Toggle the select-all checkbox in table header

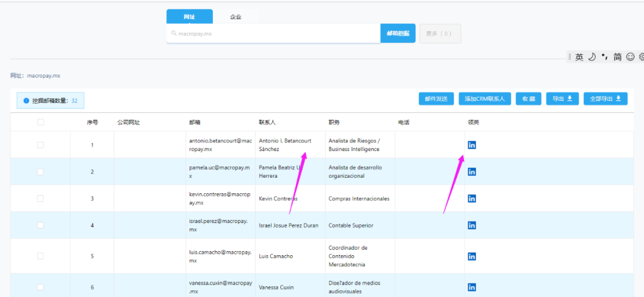point(41,122)
